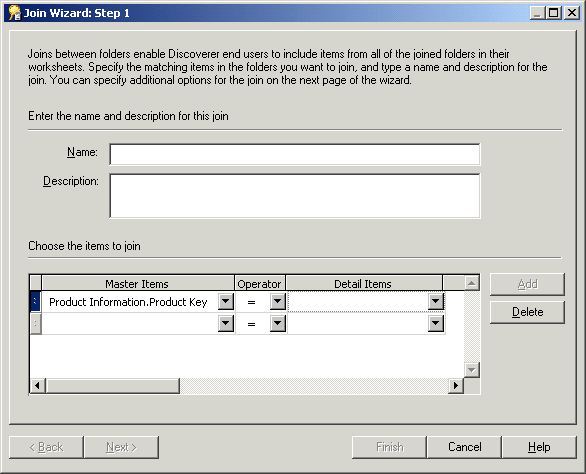Click the Finish button
This screenshot has height=474, width=586.
[389, 447]
